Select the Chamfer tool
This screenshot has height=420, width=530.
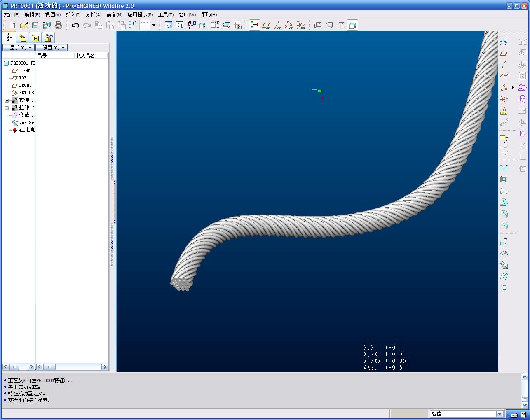pyautogui.click(x=504, y=226)
